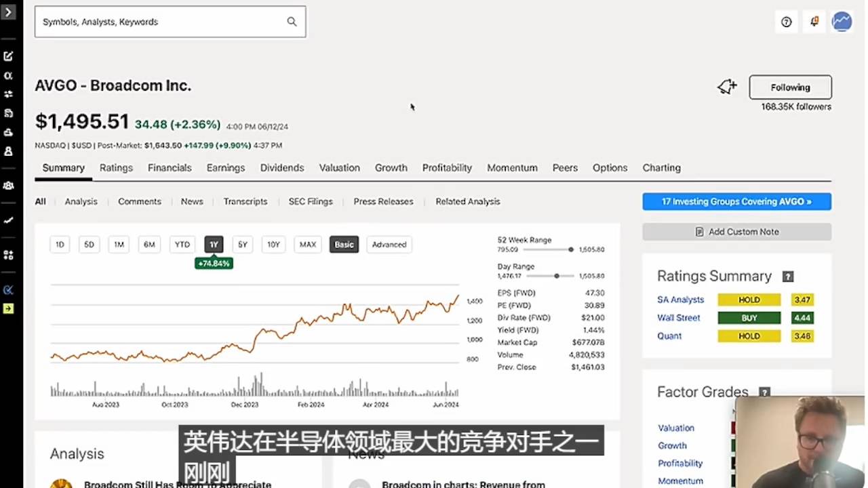Set chart range to YTD
This screenshot has width=868, height=488.
coord(182,245)
